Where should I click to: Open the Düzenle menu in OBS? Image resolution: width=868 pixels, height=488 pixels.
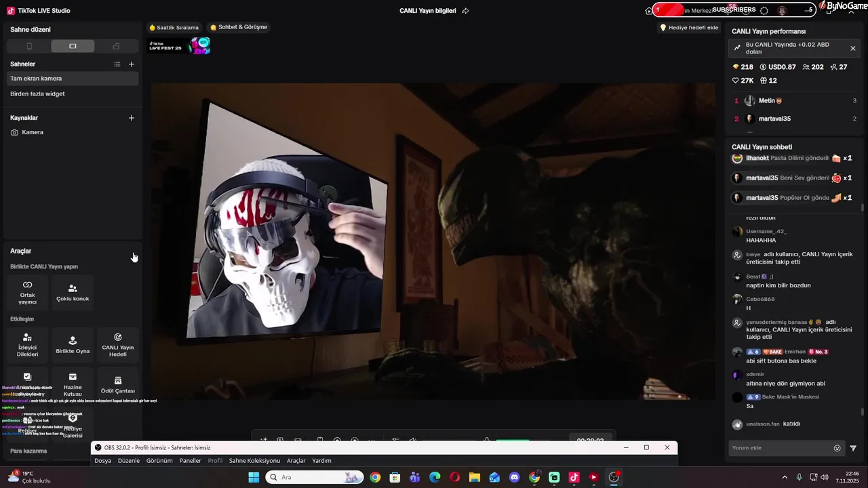tap(128, 461)
